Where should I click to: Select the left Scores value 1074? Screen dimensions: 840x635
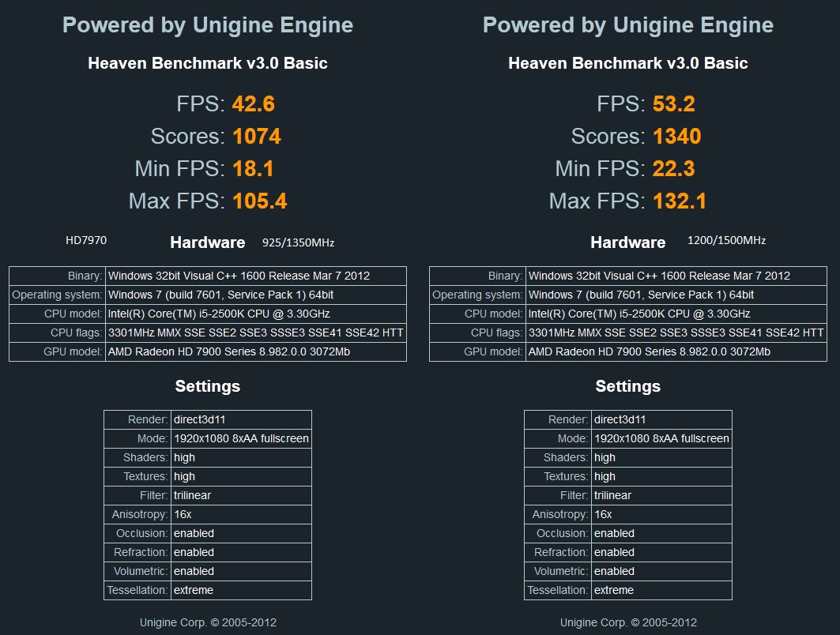(x=257, y=137)
